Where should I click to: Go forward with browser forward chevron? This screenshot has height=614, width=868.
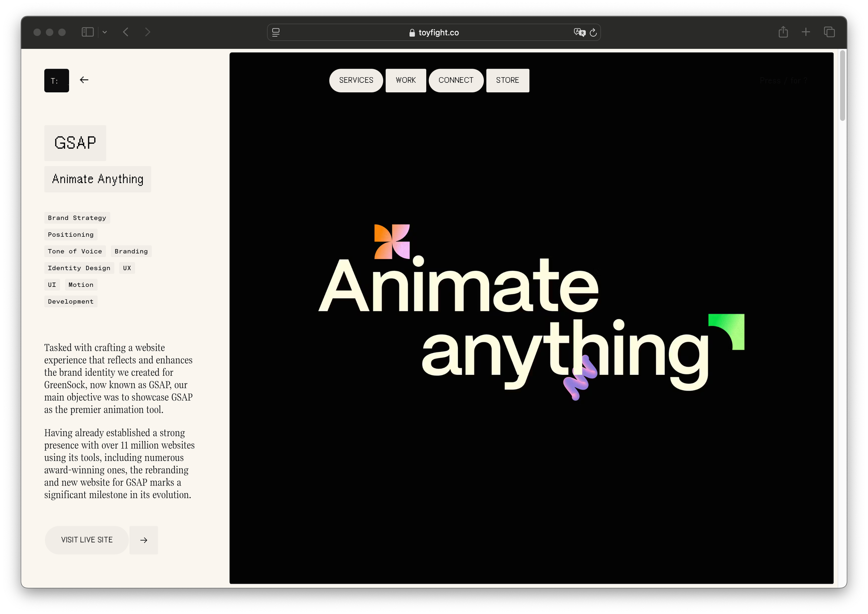pyautogui.click(x=148, y=32)
